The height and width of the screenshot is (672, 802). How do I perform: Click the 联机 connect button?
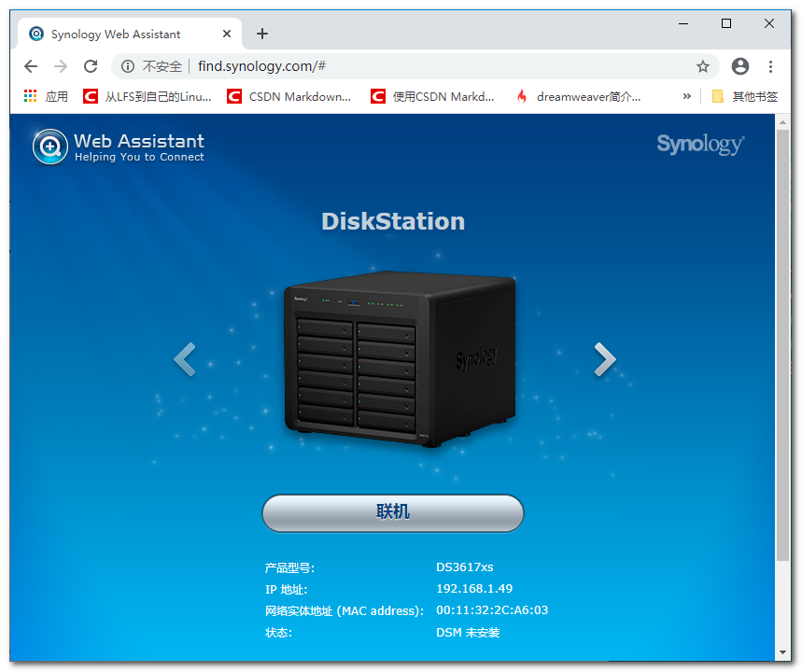393,513
